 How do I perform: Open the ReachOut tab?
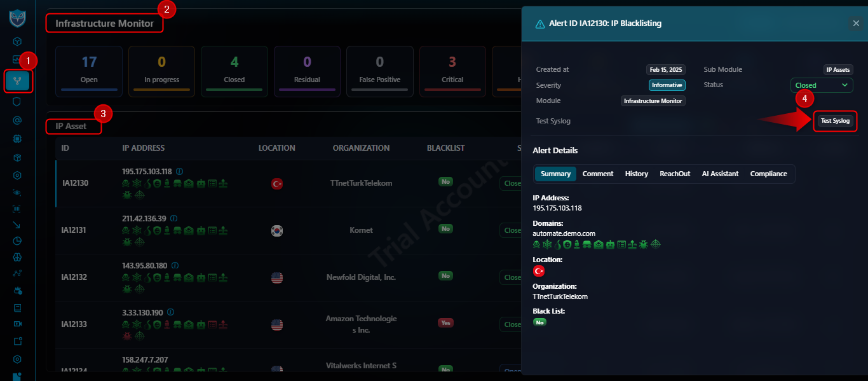[675, 174]
